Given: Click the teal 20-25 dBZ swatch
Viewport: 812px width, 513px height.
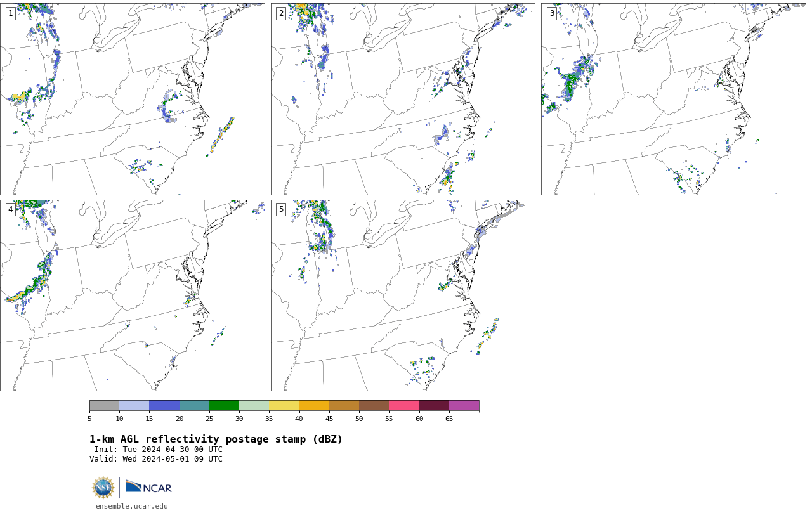Looking at the screenshot, I should [x=194, y=406].
